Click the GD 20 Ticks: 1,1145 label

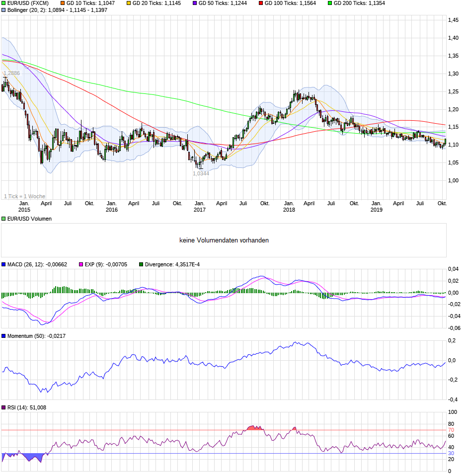click(156, 3)
